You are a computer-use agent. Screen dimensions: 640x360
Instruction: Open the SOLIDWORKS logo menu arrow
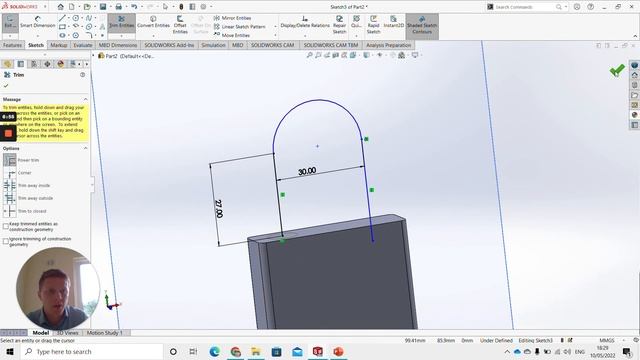pyautogui.click(x=45, y=7)
